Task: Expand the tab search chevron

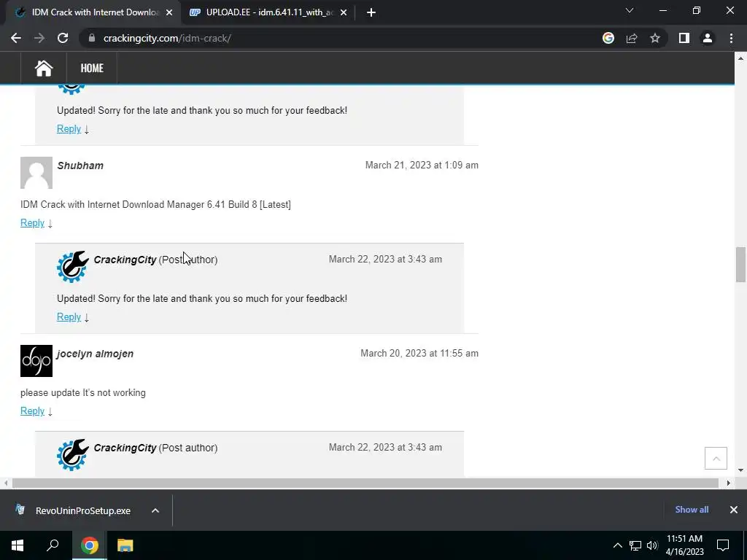Action: (630, 10)
